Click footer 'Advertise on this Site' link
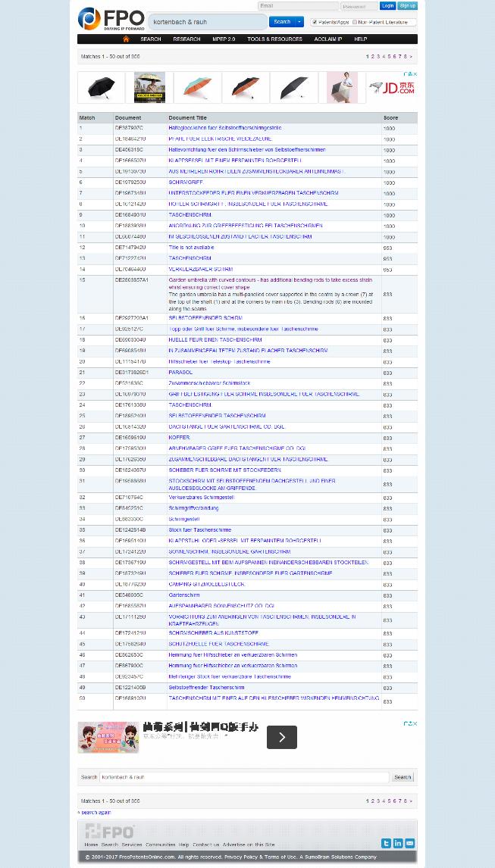This screenshot has height=868, width=495. click(x=249, y=845)
